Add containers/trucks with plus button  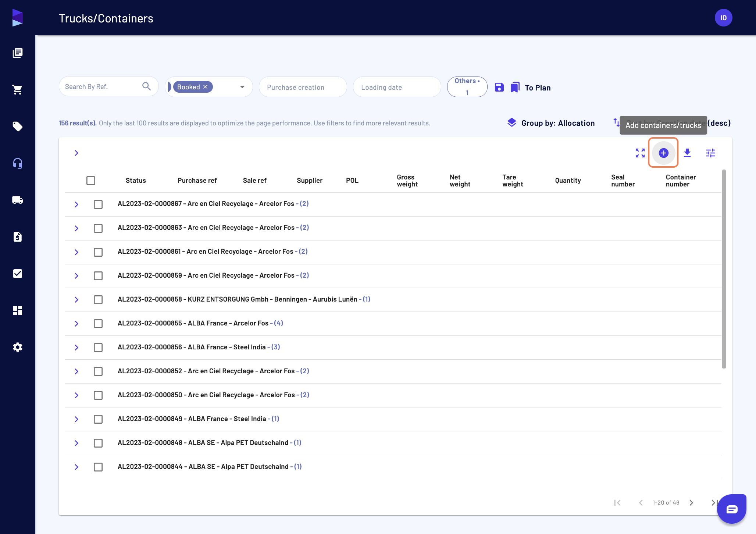663,153
